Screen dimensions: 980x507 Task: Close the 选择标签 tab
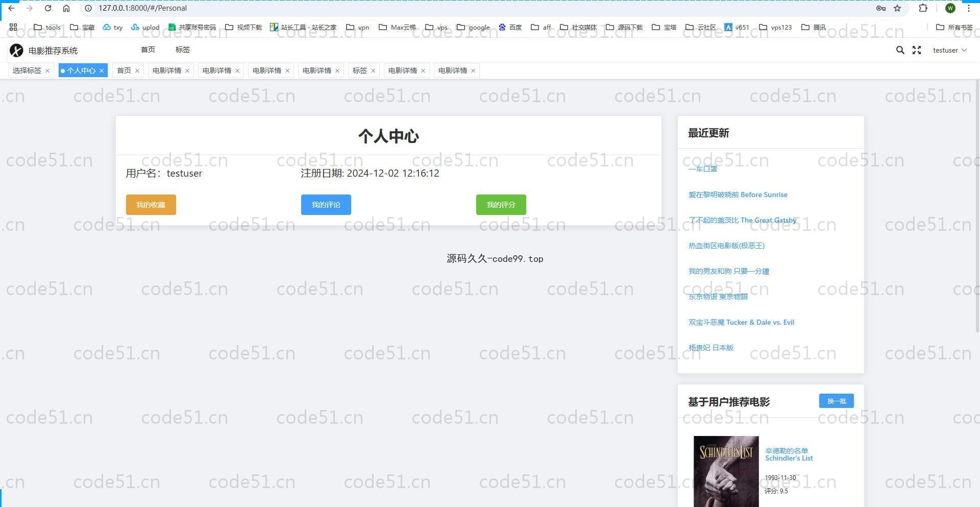pyautogui.click(x=47, y=71)
